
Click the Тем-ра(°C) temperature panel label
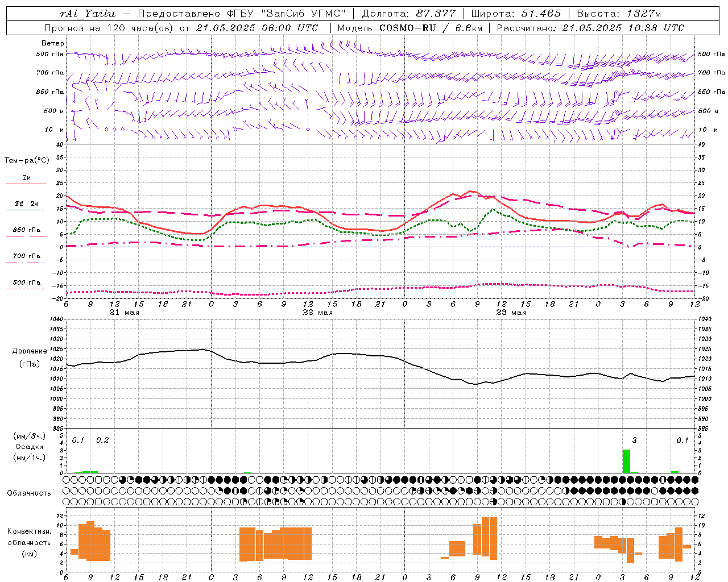(27, 161)
